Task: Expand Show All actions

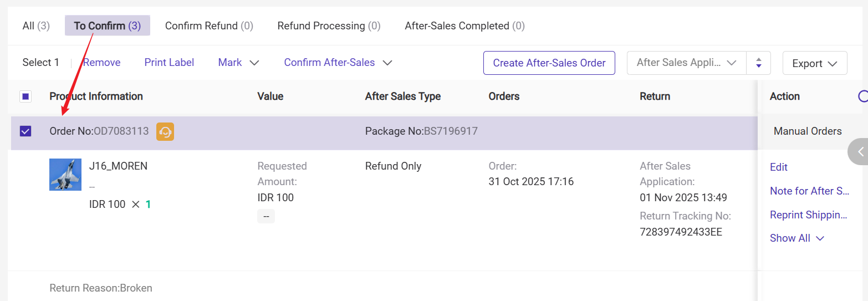Action: (796, 238)
